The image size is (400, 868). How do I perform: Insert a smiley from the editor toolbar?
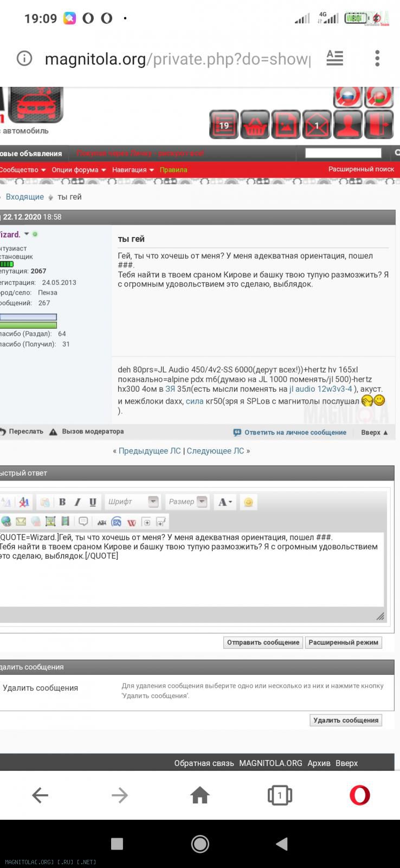[248, 502]
